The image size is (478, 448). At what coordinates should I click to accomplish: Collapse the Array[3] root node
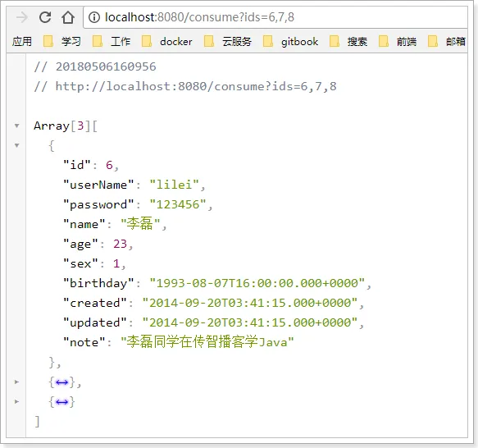[x=17, y=126]
